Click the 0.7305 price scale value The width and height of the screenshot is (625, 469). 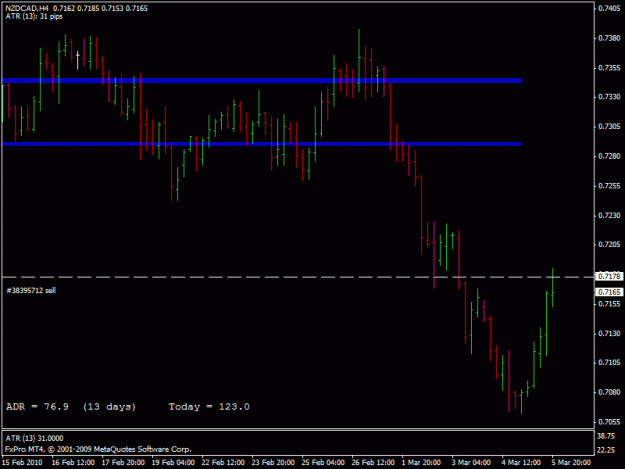[609, 126]
